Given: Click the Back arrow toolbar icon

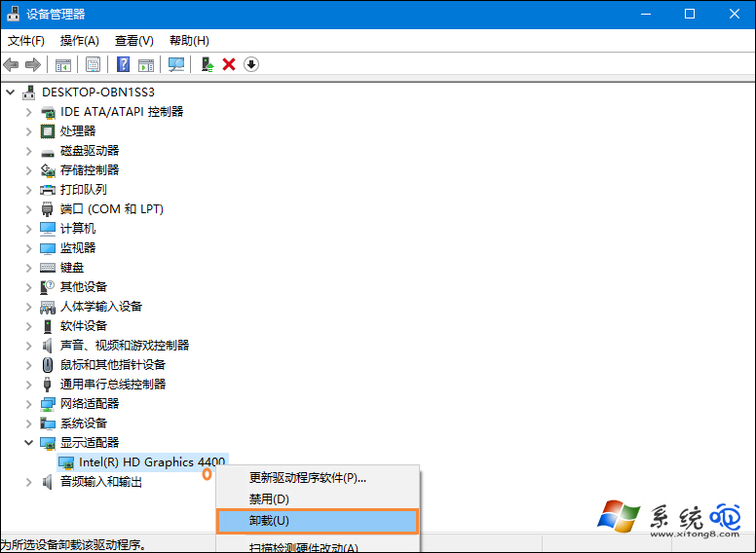Looking at the screenshot, I should pos(11,64).
